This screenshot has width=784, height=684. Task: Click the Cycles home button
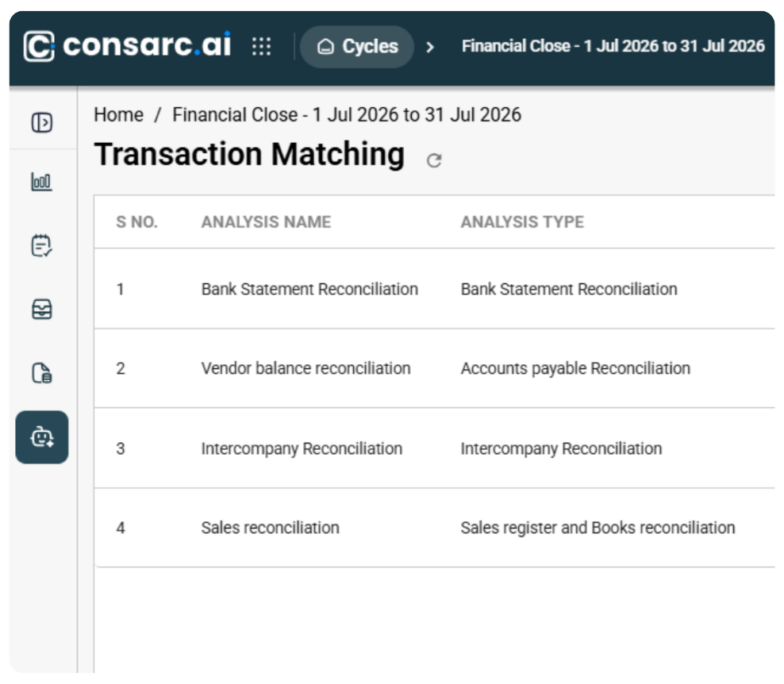point(357,47)
